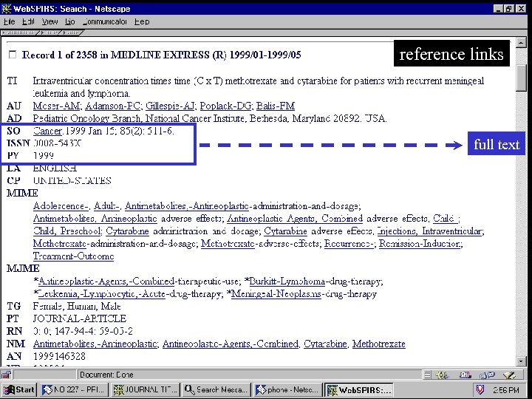
Task: Click the Netscape window title bar icon
Action: pos(6,8)
